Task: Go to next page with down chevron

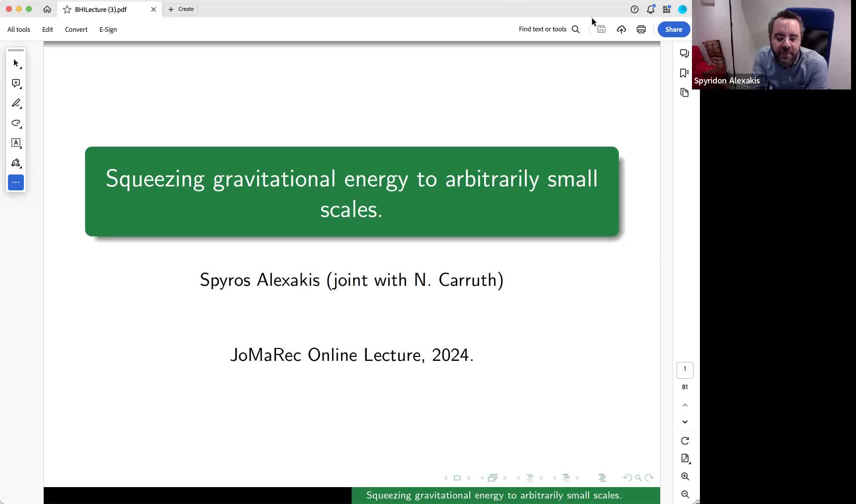Action: pyautogui.click(x=685, y=422)
